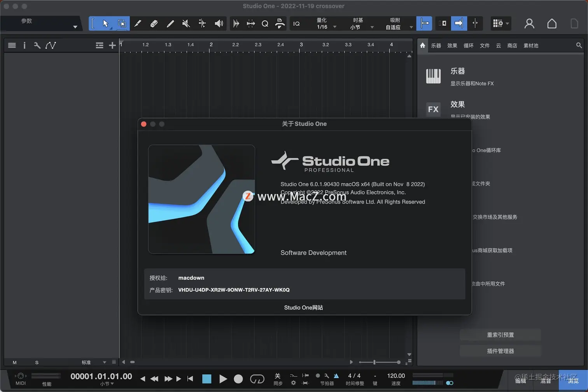Open the grid options dropdown in toolbar

[x=500, y=23]
